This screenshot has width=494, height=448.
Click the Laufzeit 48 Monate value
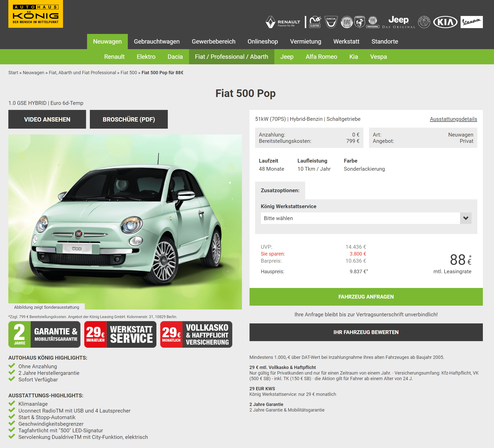271,169
